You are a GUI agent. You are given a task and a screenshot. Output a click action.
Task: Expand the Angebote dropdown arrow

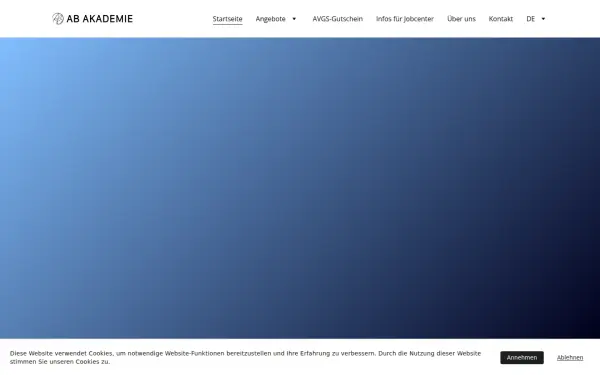(294, 19)
